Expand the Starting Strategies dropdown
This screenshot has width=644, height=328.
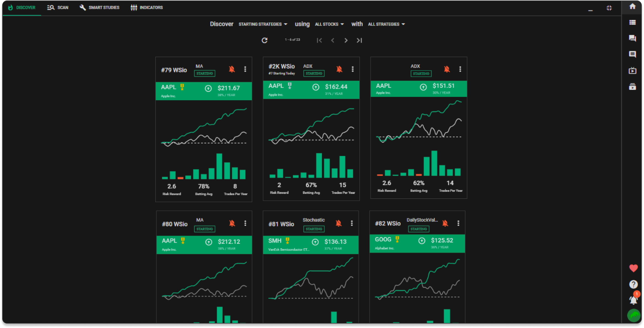(x=263, y=24)
